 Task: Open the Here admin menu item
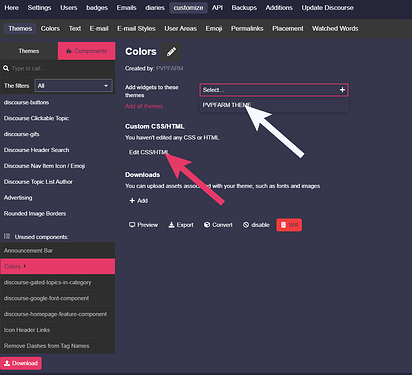pos(12,8)
